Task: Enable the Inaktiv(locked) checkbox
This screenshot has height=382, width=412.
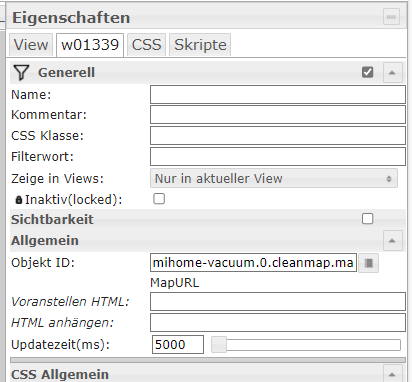Action: coord(159,199)
